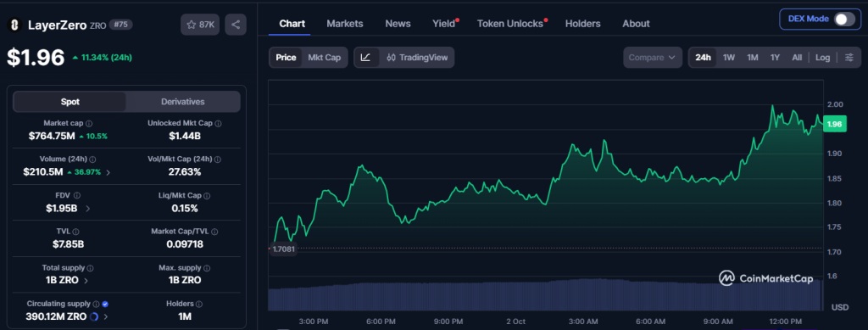This screenshot has width=868, height=330.
Task: Click the $1.95B FDV value
Action: [61, 208]
